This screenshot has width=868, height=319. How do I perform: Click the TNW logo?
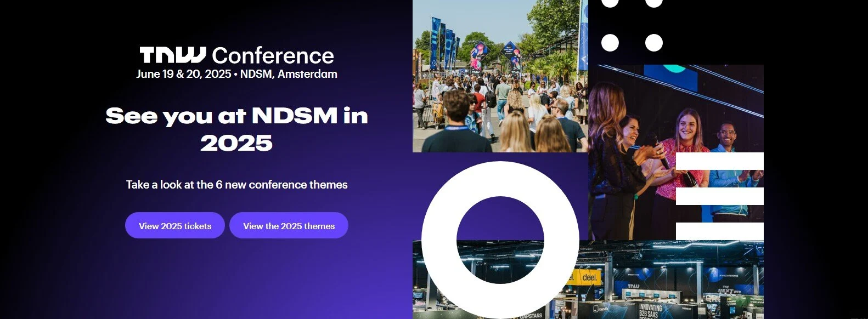(x=172, y=55)
